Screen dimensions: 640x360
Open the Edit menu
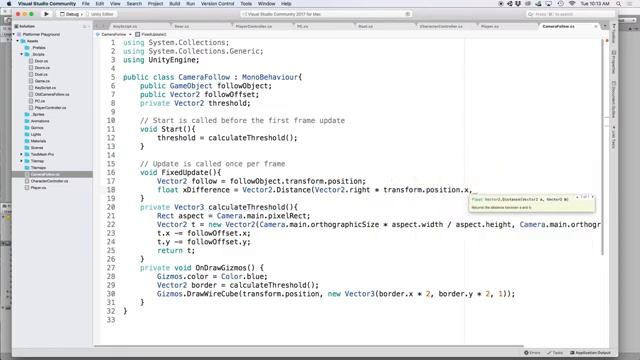(x=100, y=4)
